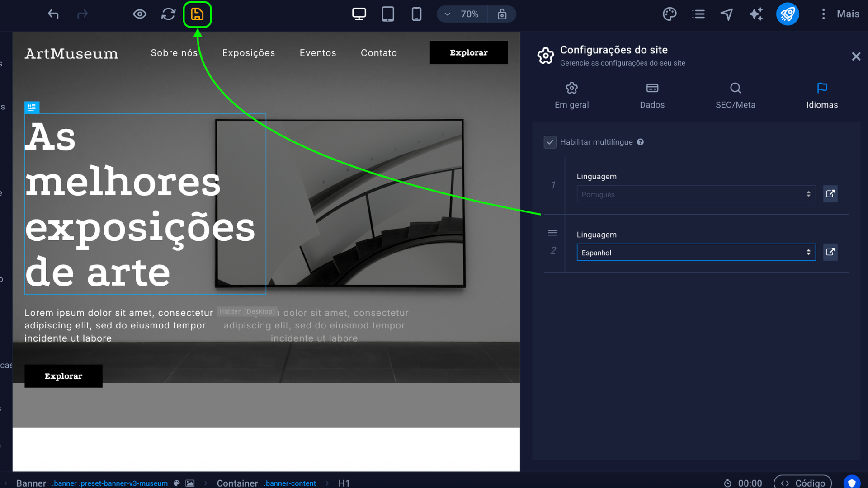Toggle the preview eye icon
The width and height of the screenshot is (868, 488).
(140, 14)
